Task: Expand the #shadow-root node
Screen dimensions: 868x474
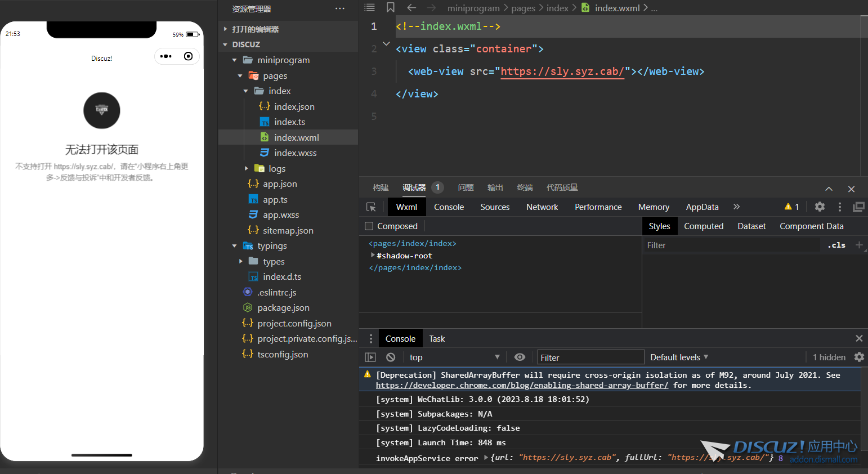Action: coord(373,256)
